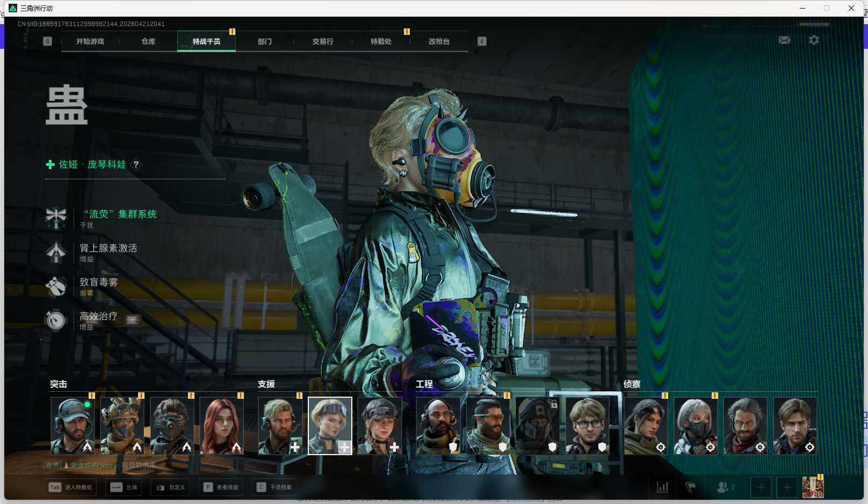Click the second empty squad slot plus

point(787,487)
